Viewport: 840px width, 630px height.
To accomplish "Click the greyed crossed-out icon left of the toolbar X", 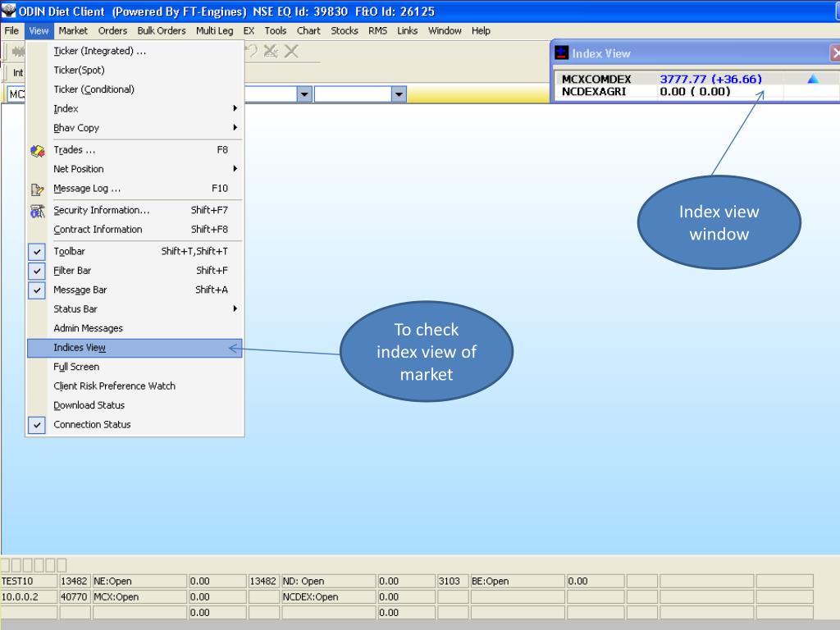I will (271, 52).
